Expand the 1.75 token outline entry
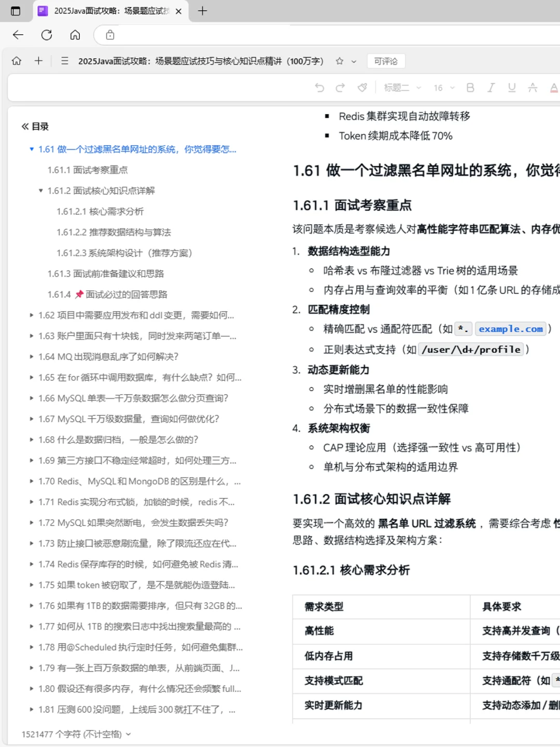The image size is (560, 747). [32, 585]
